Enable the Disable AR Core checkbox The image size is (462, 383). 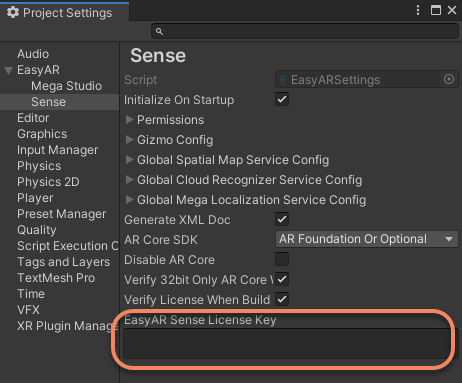(282, 259)
